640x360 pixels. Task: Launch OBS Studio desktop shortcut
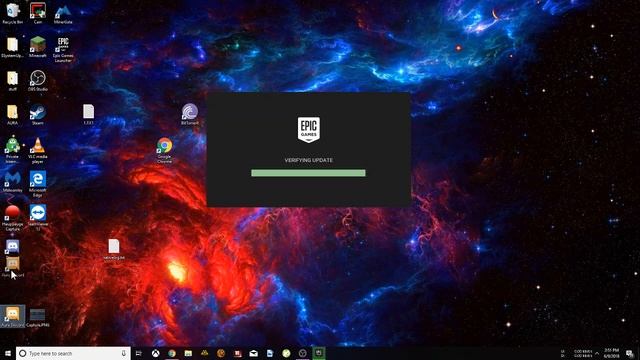click(38, 80)
